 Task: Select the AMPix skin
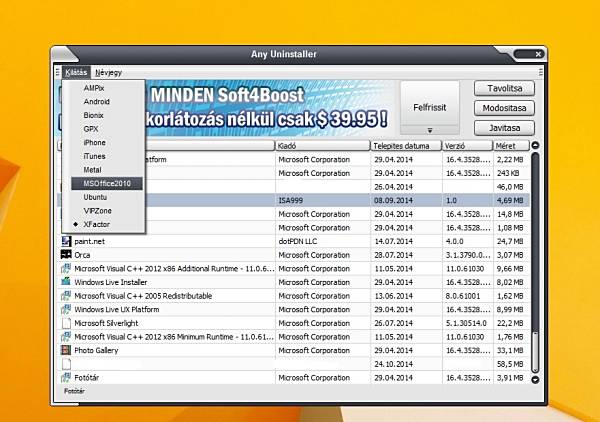[94, 88]
